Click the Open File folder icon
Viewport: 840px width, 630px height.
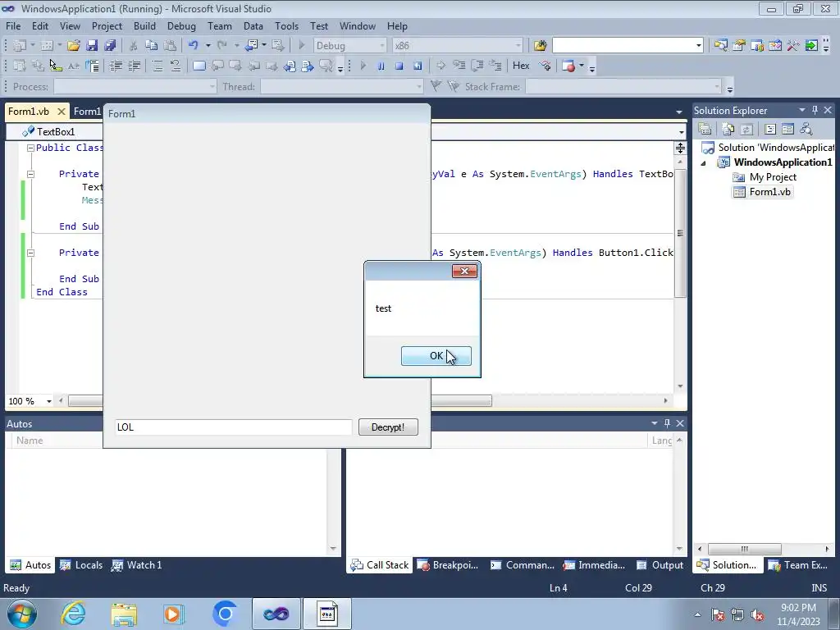[73, 46]
